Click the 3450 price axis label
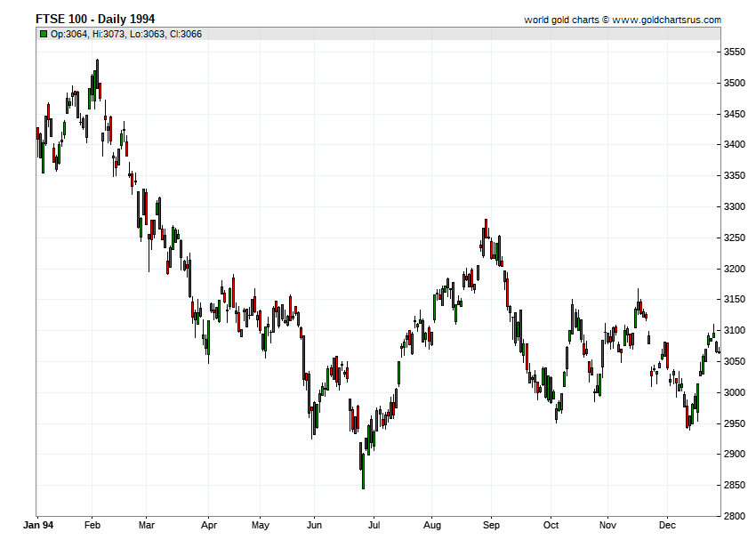The height and width of the screenshot is (548, 756). (735, 115)
